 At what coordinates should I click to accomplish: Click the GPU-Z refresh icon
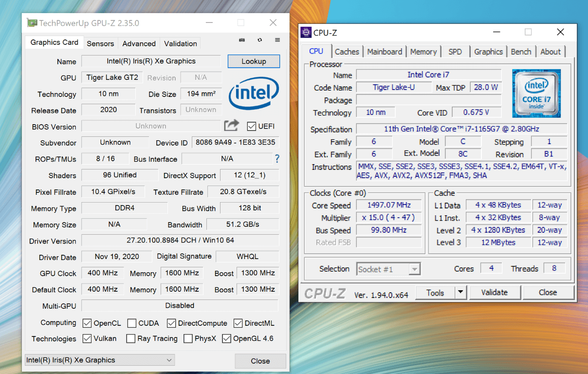(x=260, y=40)
